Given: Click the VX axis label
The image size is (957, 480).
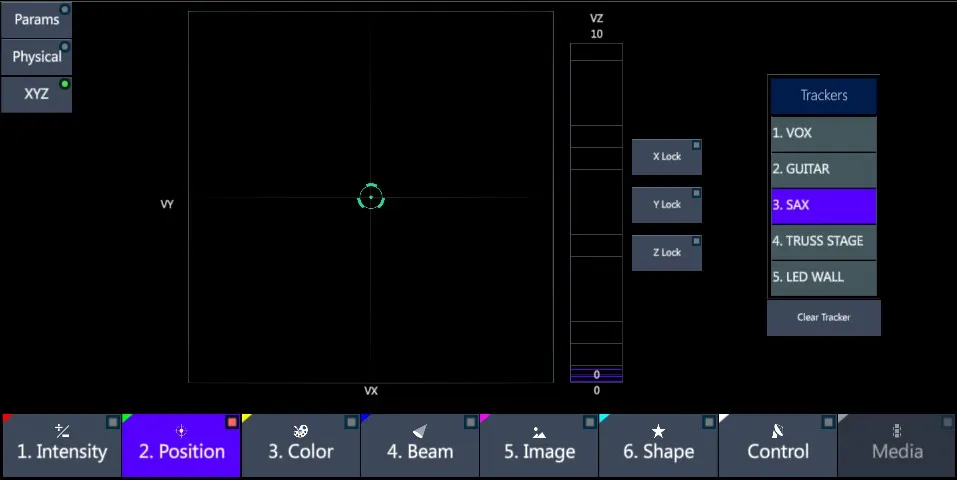Looking at the screenshot, I should coord(371,391).
